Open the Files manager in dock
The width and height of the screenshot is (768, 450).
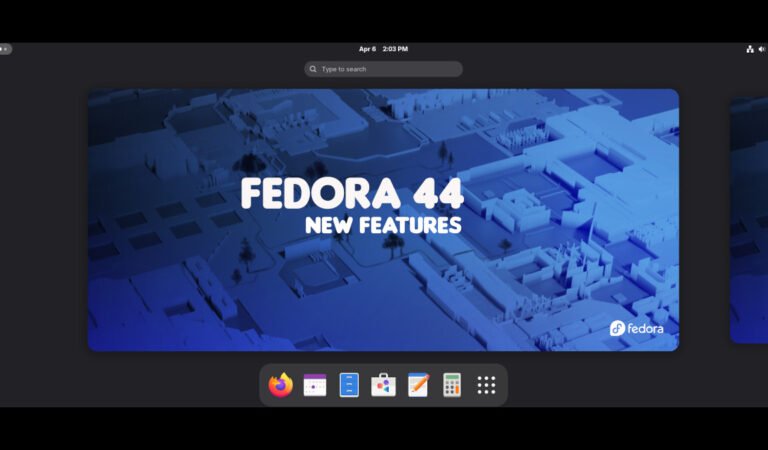click(349, 385)
